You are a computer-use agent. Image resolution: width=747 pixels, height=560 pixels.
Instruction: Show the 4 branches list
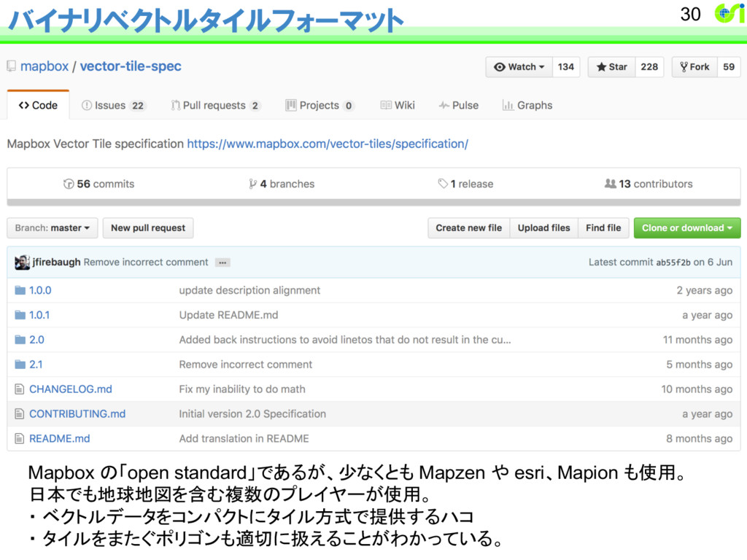click(282, 184)
